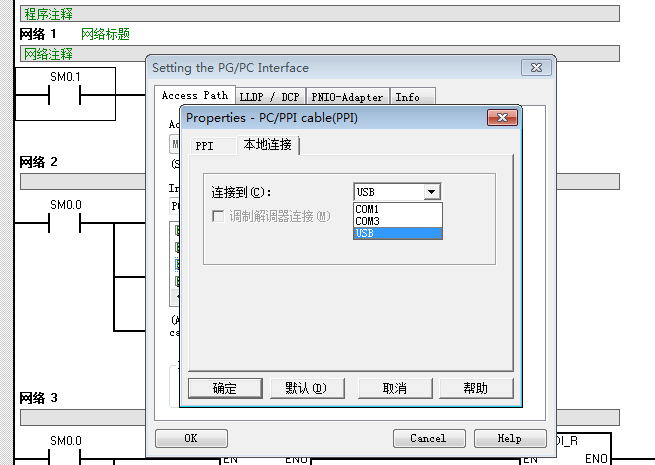
Task: Open the Info tab
Action: 408,97
